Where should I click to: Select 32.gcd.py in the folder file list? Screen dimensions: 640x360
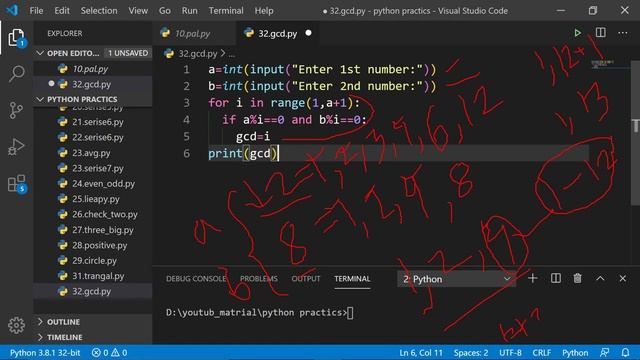point(93,291)
